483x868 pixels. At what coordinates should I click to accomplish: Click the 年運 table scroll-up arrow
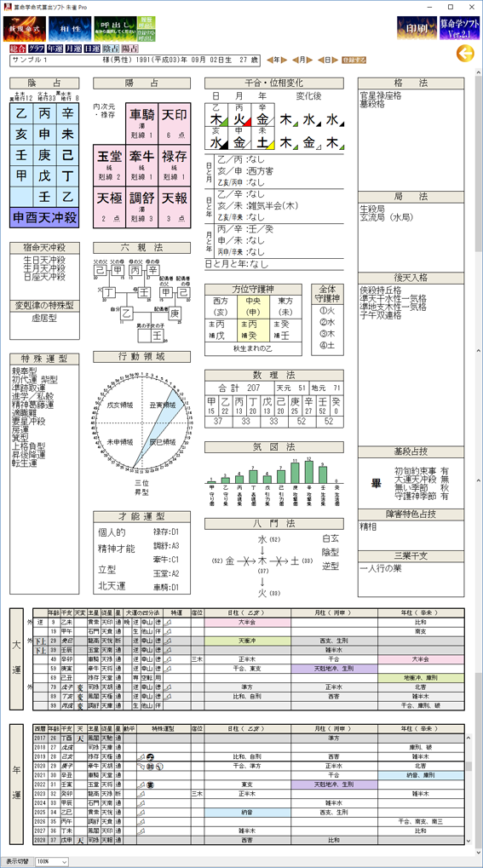pos(469,737)
